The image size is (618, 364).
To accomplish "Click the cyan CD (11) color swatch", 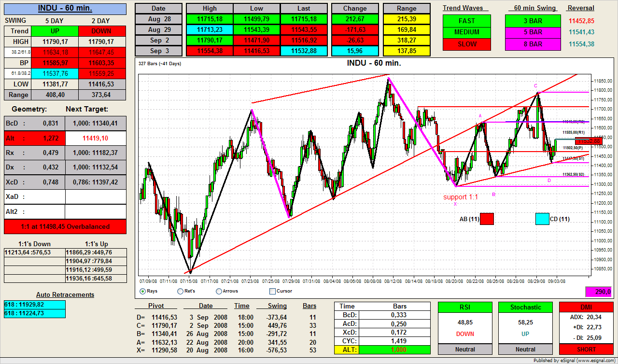I will pyautogui.click(x=542, y=219).
